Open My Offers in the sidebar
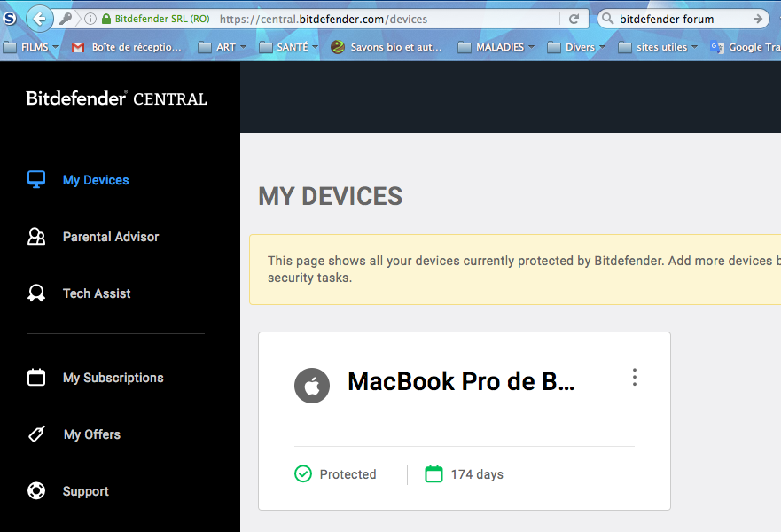This screenshot has height=532, width=781. tap(92, 434)
